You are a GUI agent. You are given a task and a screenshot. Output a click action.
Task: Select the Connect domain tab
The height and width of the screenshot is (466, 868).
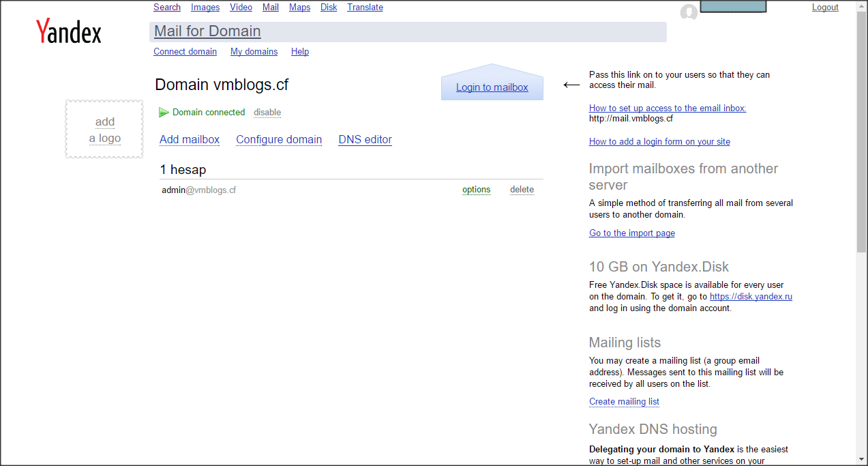(x=185, y=52)
